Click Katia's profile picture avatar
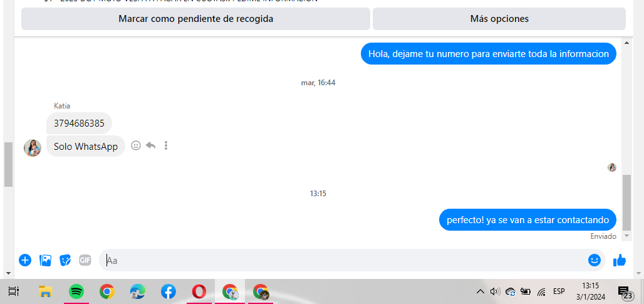 (33, 147)
